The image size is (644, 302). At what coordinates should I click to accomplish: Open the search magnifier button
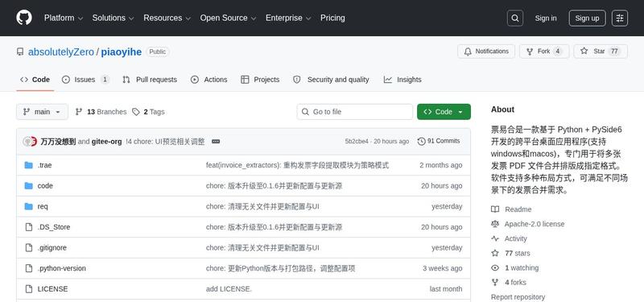point(515,18)
